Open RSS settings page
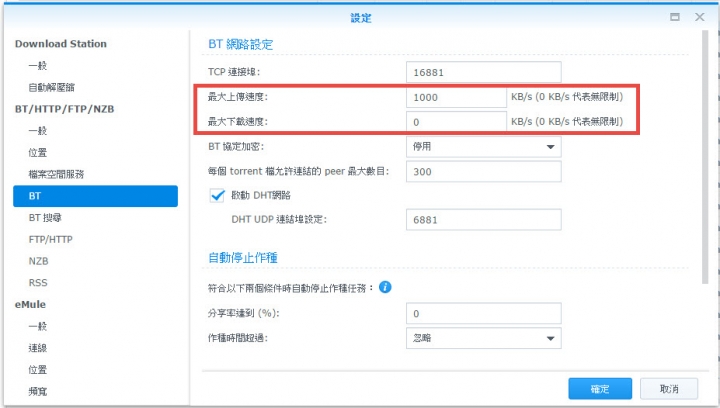 38,283
